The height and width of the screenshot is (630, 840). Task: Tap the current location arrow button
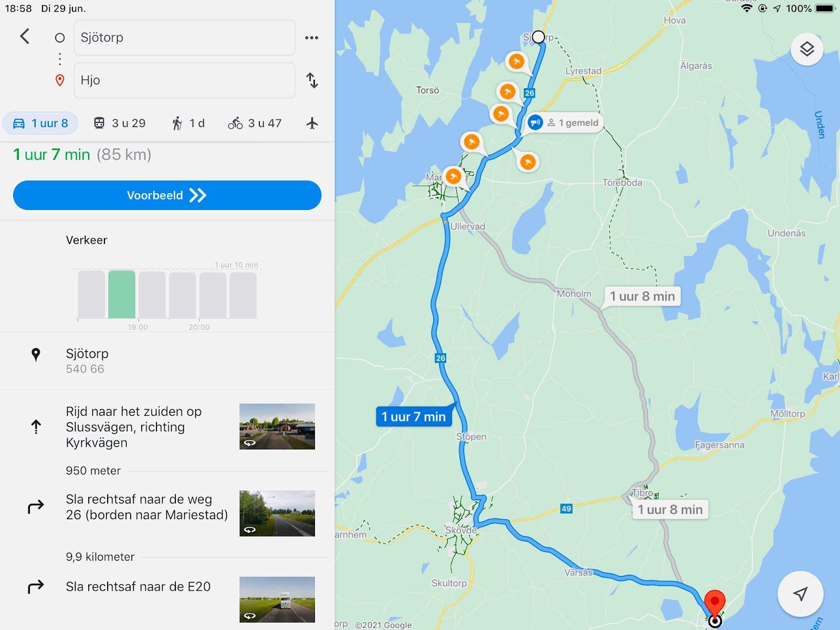[800, 594]
